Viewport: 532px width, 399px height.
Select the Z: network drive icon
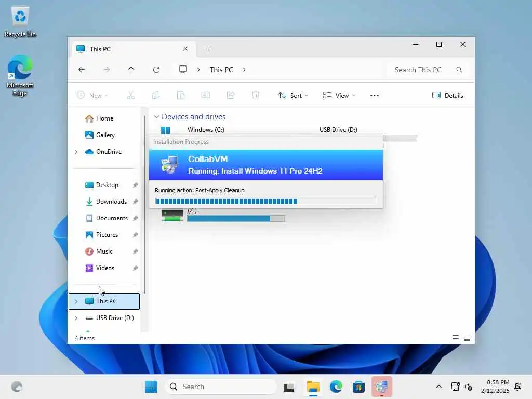172,216
